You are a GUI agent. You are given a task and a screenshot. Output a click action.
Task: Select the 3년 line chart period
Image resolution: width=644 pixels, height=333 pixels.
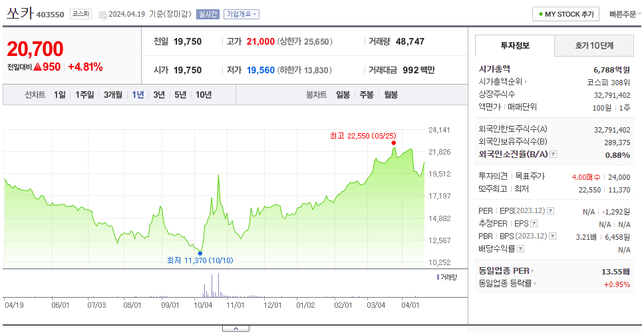point(159,95)
